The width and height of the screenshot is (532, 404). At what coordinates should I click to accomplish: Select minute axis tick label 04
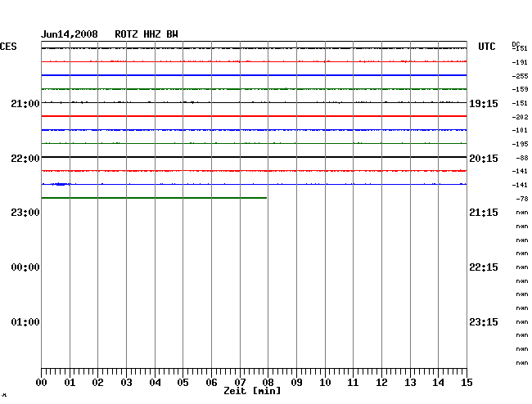[x=155, y=383]
